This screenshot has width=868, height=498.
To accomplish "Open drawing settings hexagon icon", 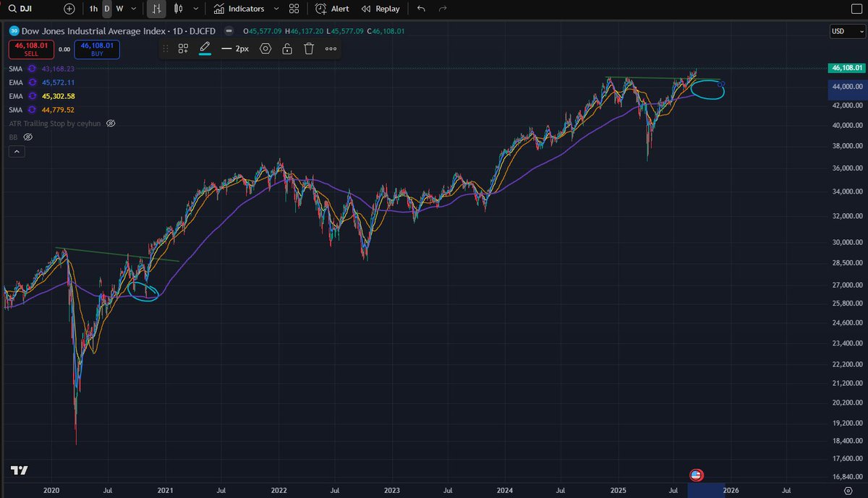I will [265, 48].
